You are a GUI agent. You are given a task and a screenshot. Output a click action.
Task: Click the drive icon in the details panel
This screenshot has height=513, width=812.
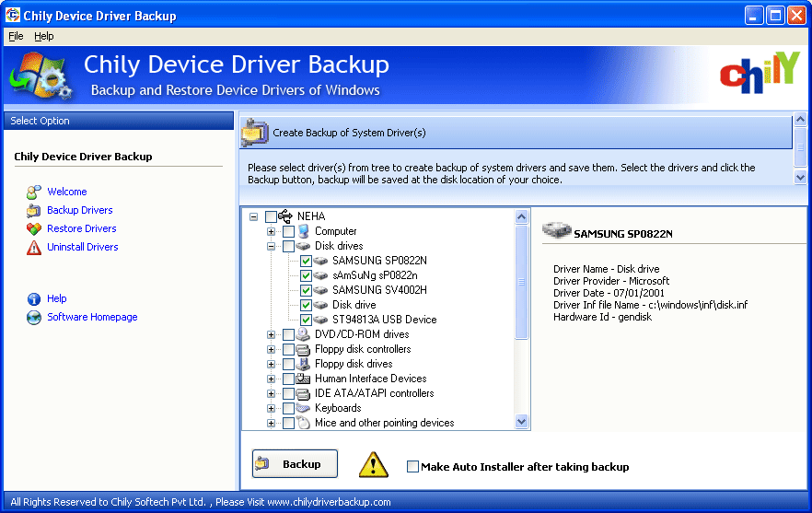(557, 230)
